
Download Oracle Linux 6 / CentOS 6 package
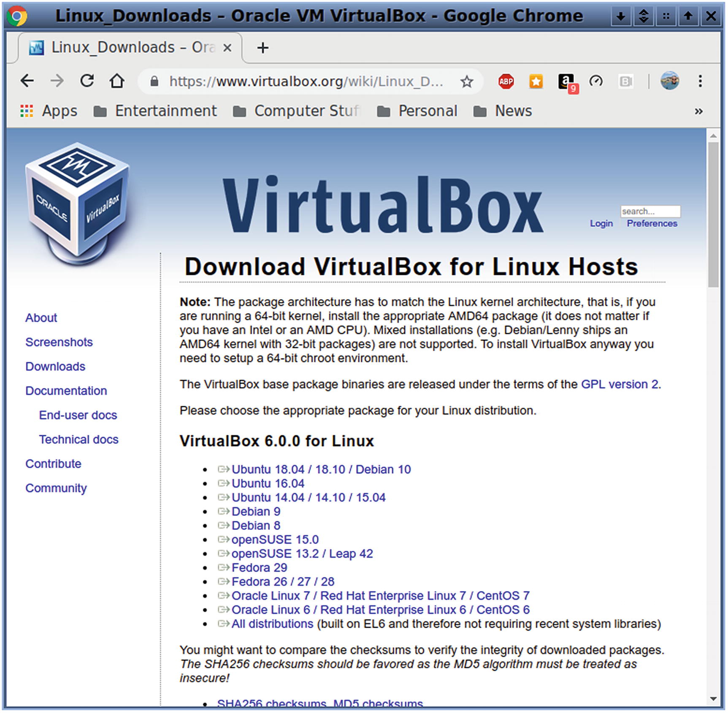[x=380, y=610]
